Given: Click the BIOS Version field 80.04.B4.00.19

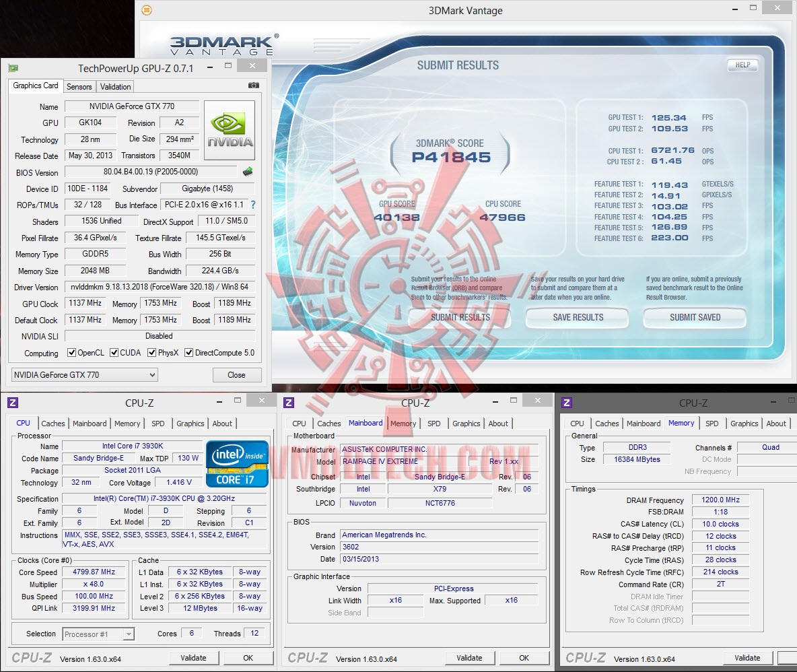Looking at the screenshot, I should (x=151, y=172).
